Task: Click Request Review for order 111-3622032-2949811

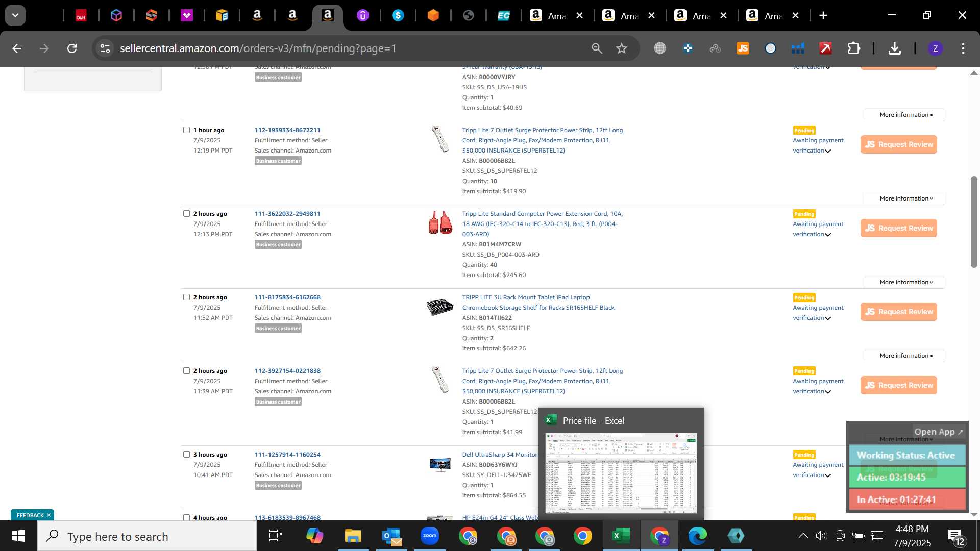Action: pyautogui.click(x=898, y=228)
